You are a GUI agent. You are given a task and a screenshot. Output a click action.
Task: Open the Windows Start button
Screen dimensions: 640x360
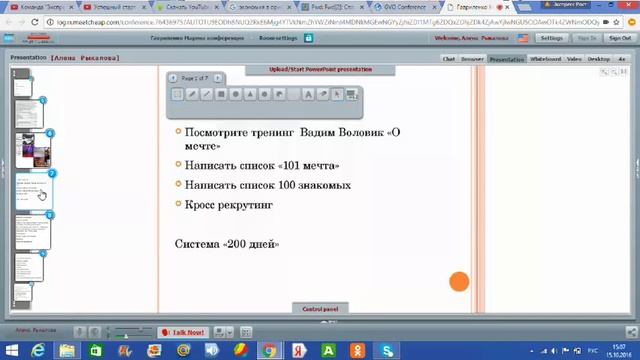click(x=11, y=351)
